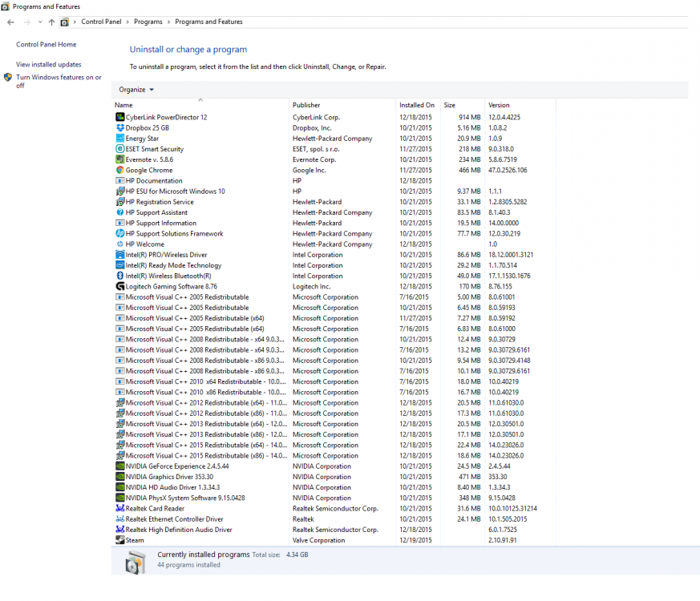This screenshot has width=700, height=601.
Task: Select Visual C++ 2010 x64 Redistributable entry
Action: tap(205, 381)
